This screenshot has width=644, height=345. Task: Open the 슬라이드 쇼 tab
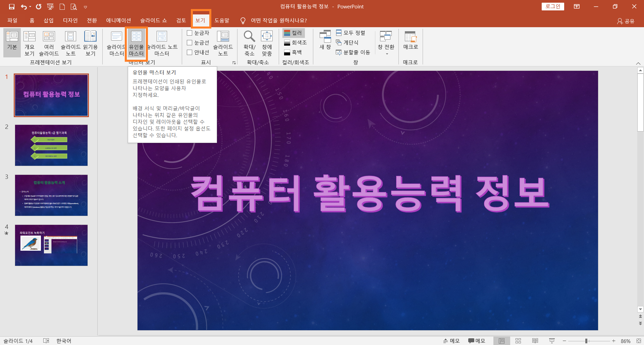click(x=154, y=20)
